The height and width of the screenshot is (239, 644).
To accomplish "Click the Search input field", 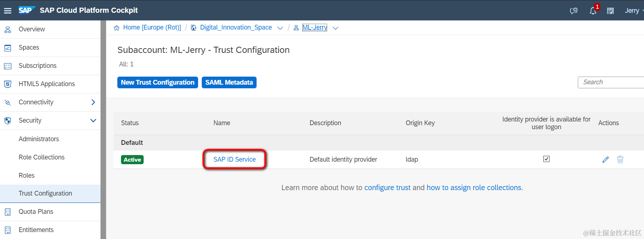I will [x=611, y=82].
